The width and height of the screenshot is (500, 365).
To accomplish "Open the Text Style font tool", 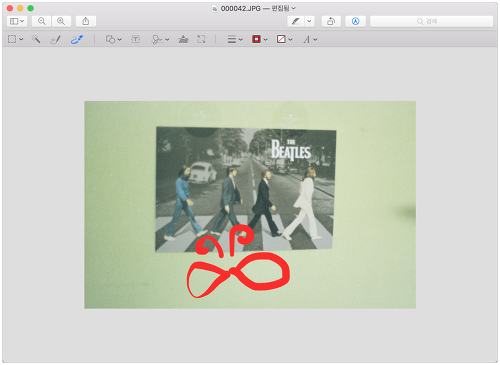I will pos(307,39).
